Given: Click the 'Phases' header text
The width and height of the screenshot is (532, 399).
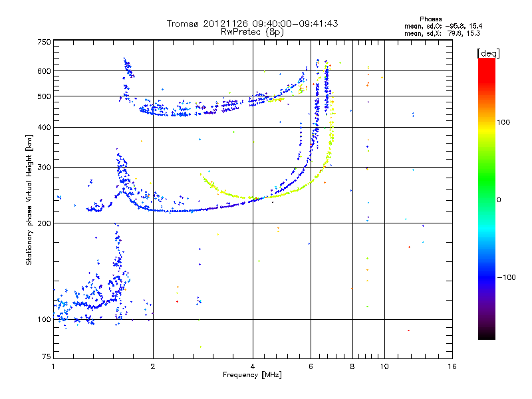Looking at the screenshot, I should (430, 19).
